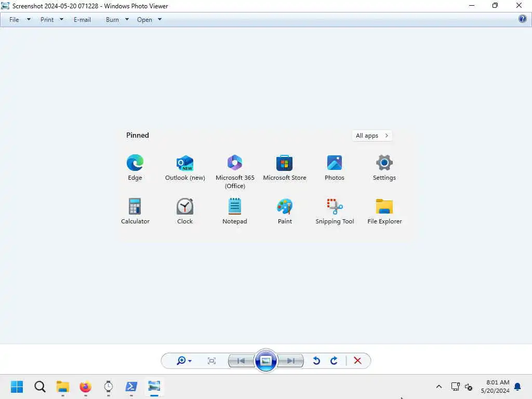532x399 pixels.
Task: Open File Explorer from the taskbar
Action: [x=63, y=387]
